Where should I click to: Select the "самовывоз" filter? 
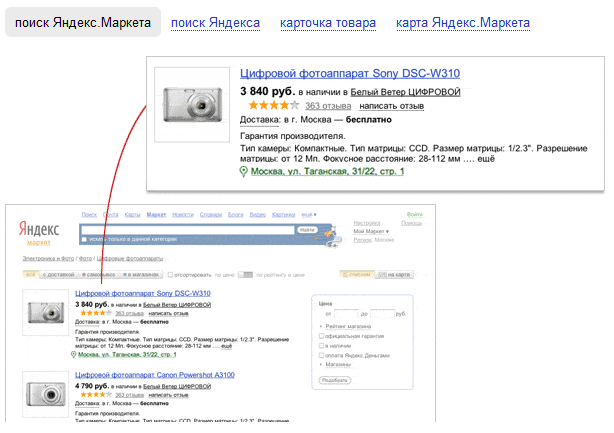pyautogui.click(x=98, y=274)
